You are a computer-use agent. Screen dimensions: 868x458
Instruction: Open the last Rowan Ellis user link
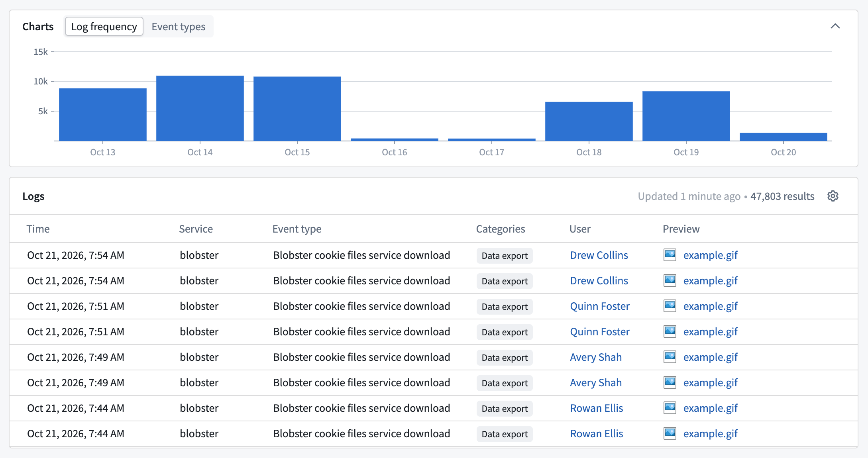pos(597,434)
